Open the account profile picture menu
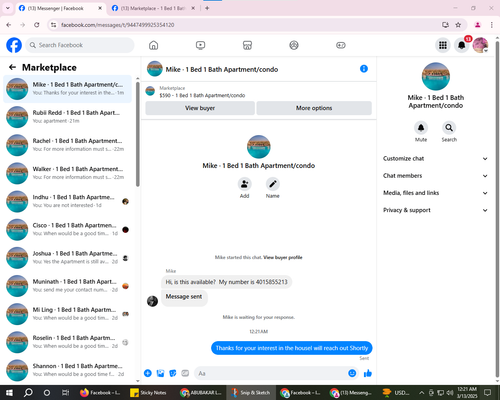Image resolution: width=500 pixels, height=400 pixels. coord(480,45)
